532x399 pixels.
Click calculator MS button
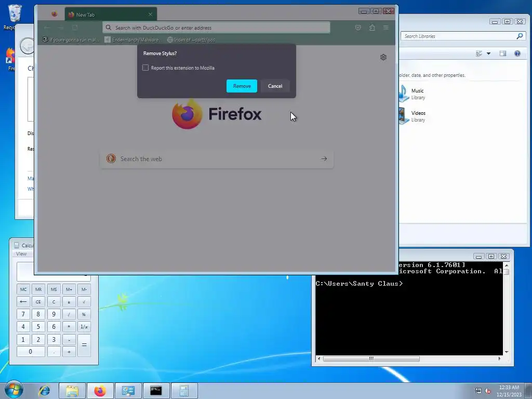click(x=54, y=289)
